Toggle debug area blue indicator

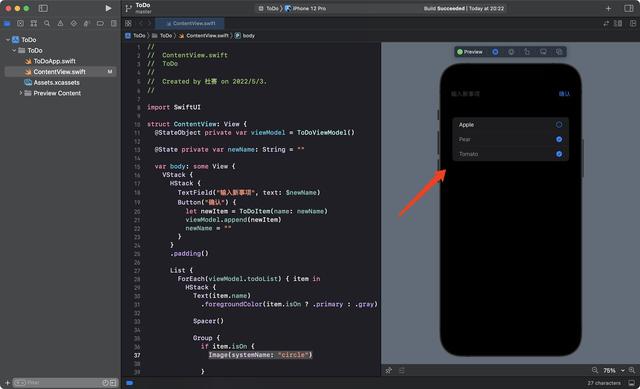(129, 383)
